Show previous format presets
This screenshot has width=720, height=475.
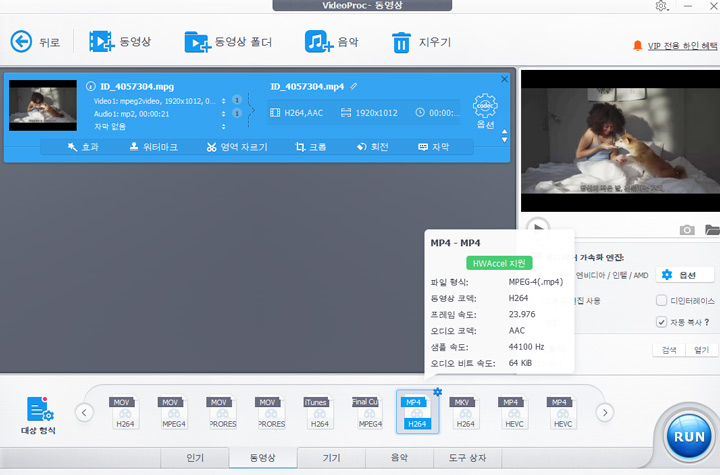coord(84,413)
